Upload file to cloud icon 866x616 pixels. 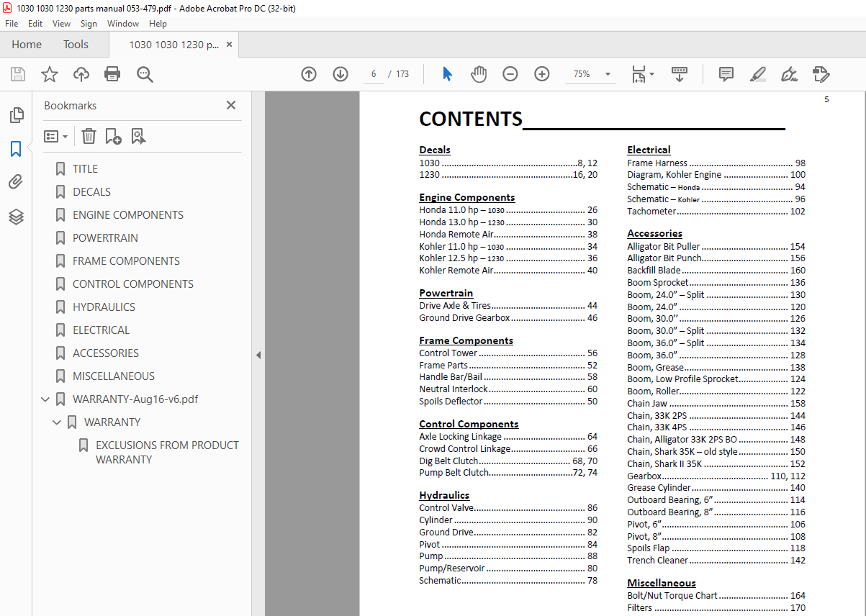click(x=81, y=74)
